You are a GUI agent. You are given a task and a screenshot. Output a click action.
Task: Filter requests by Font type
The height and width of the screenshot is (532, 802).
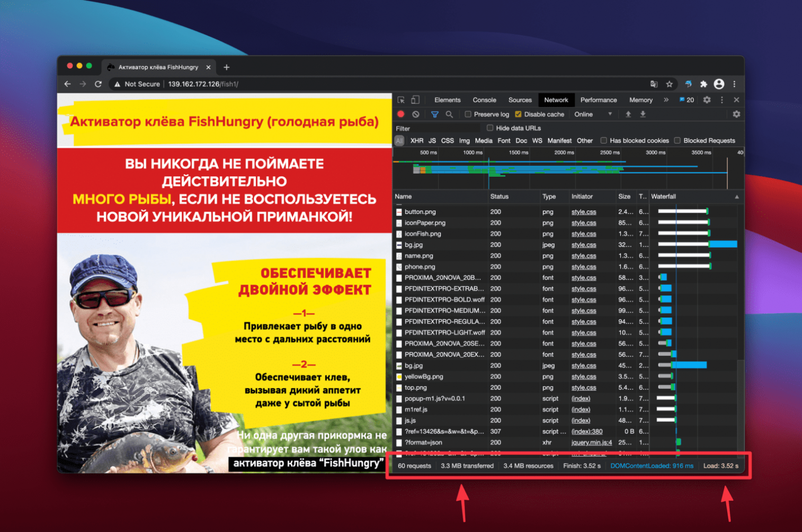click(x=504, y=140)
